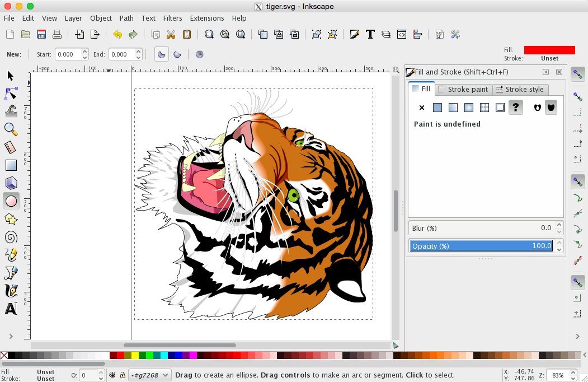
Task: Increase the Blur percentage
Action: (559, 225)
